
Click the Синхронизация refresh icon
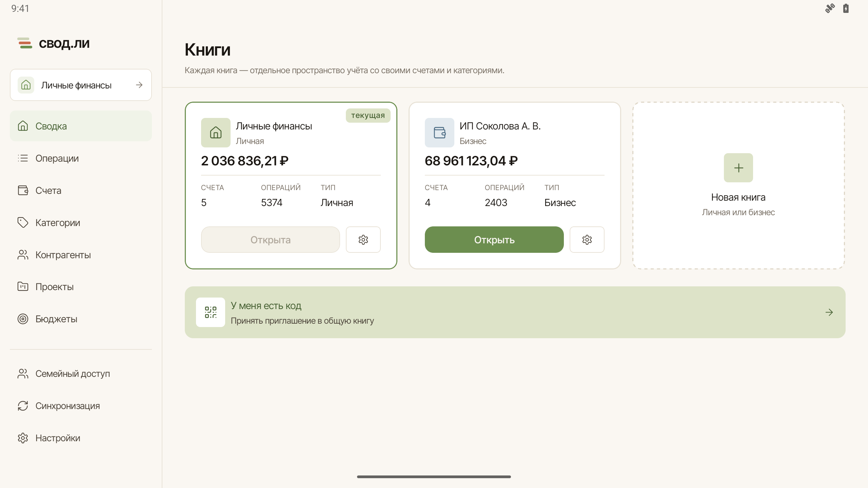click(x=23, y=406)
